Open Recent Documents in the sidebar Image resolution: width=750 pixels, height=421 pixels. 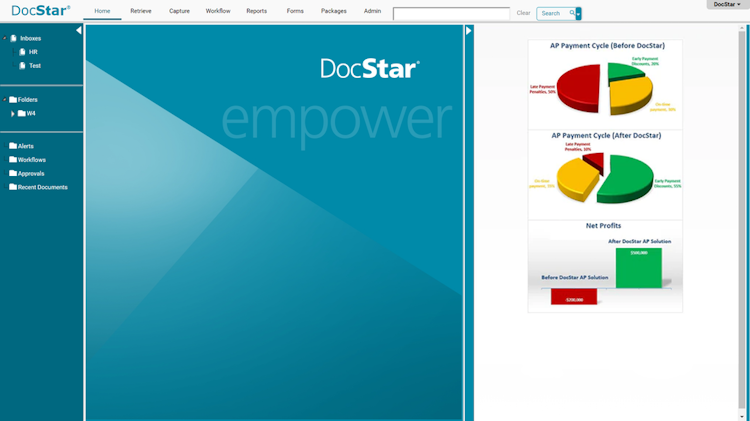click(x=43, y=188)
